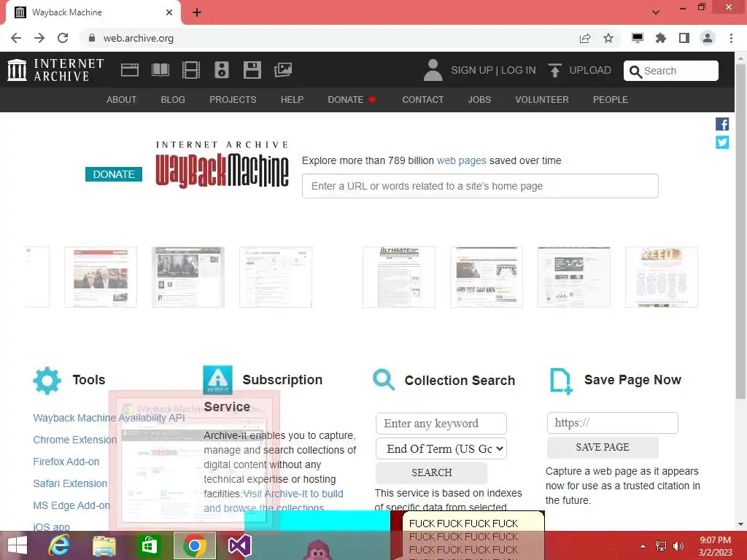The height and width of the screenshot is (560, 747).
Task: Open the Windows Start button
Action: (18, 545)
